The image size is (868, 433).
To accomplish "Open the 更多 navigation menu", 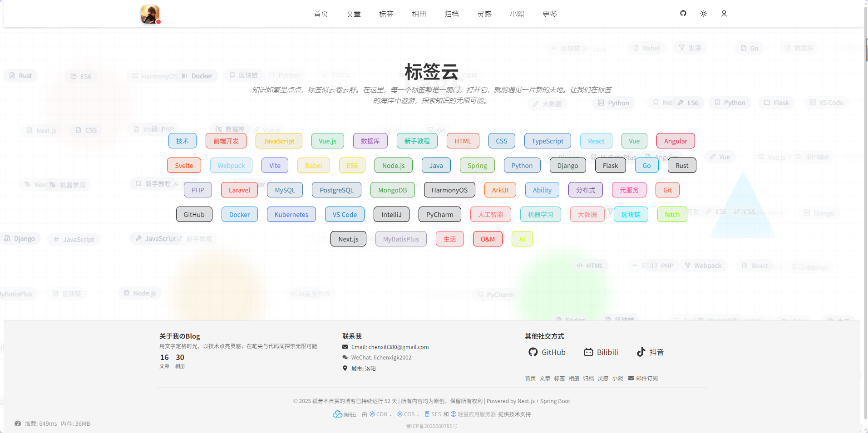I will (x=550, y=14).
